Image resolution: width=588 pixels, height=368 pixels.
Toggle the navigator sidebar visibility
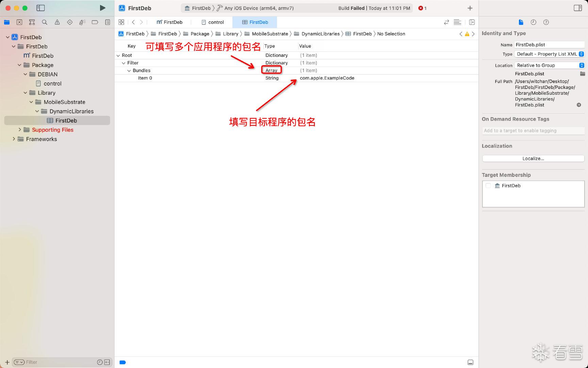(x=40, y=8)
